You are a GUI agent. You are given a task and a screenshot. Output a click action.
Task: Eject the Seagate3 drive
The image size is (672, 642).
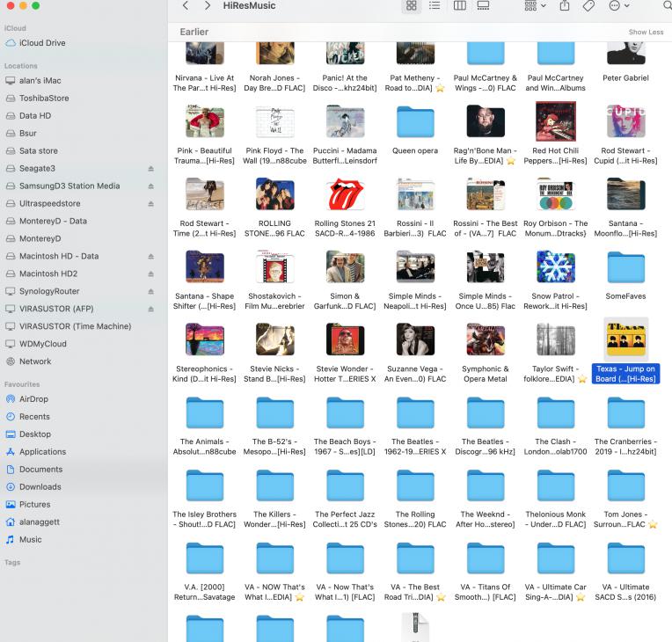(x=150, y=168)
